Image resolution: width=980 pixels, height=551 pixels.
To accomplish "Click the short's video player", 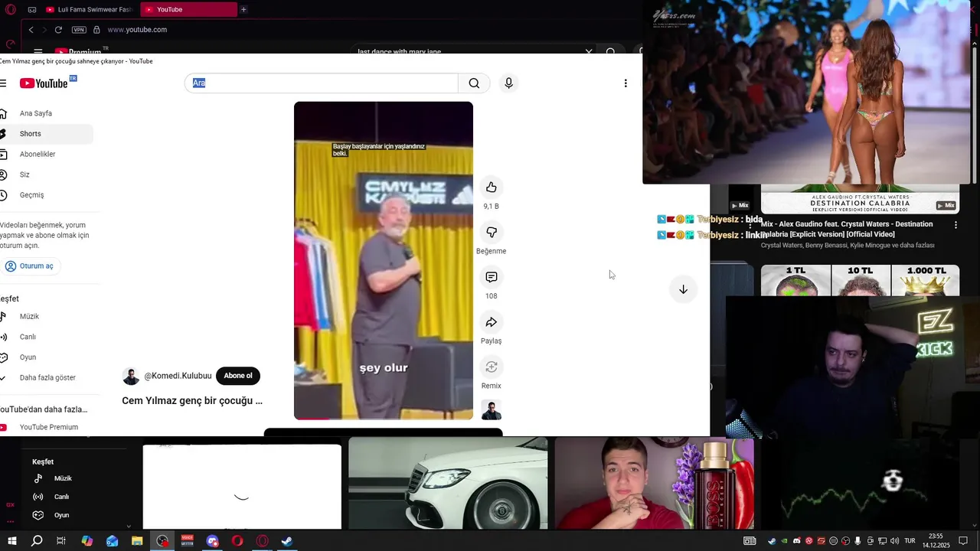I will [x=384, y=260].
